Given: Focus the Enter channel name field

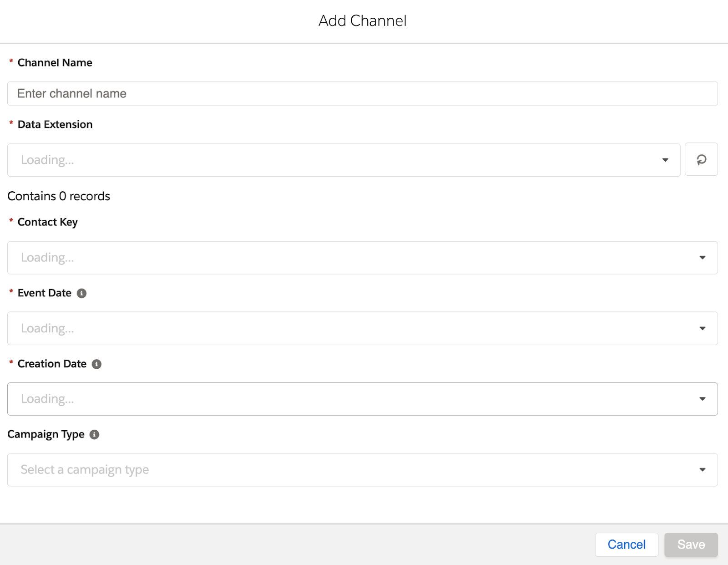Looking at the screenshot, I should [x=362, y=94].
